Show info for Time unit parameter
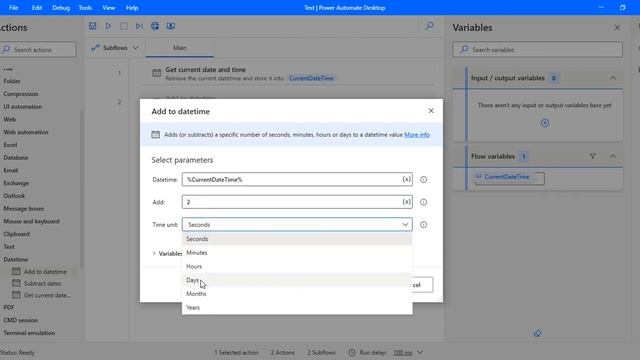The image size is (640, 360). click(424, 224)
